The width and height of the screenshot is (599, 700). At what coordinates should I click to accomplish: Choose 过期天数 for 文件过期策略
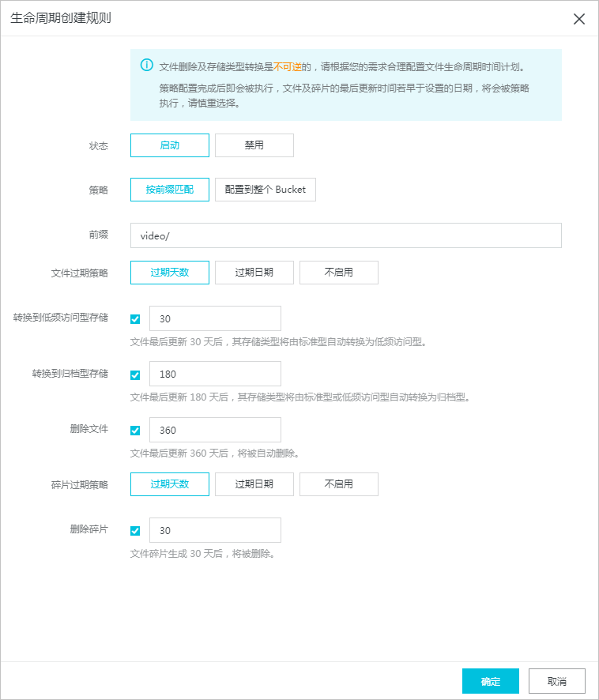[x=170, y=273]
